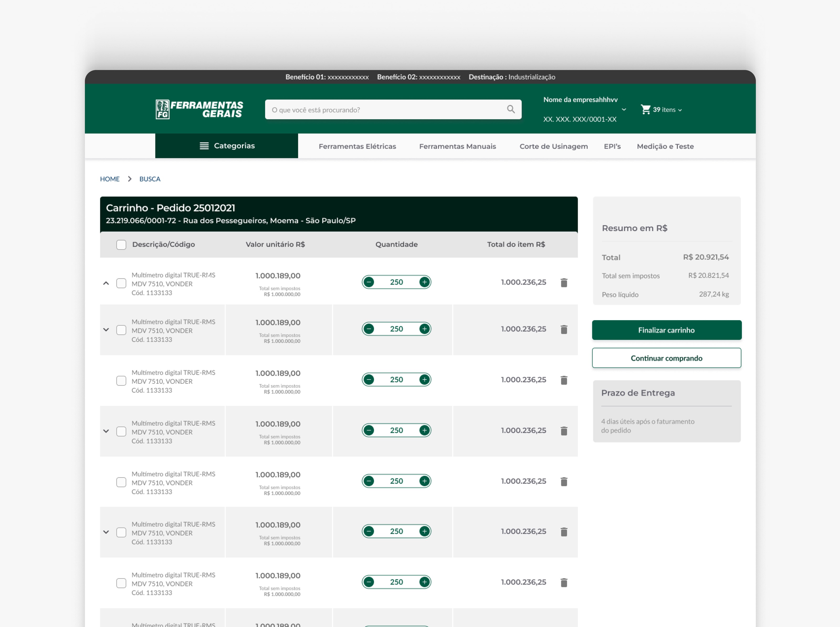Trash the fourth cart item

(564, 431)
